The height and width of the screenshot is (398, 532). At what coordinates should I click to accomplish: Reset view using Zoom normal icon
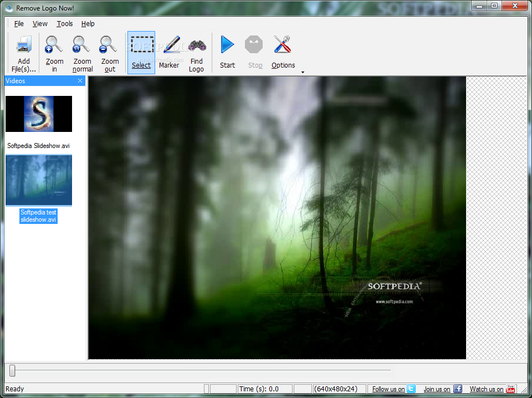point(81,44)
